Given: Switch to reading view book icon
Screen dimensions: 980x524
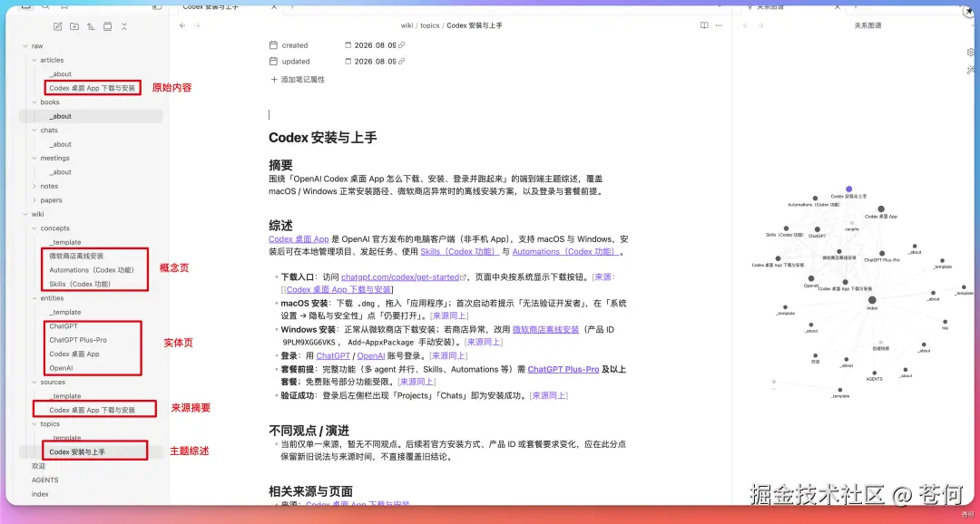Looking at the screenshot, I should (704, 25).
